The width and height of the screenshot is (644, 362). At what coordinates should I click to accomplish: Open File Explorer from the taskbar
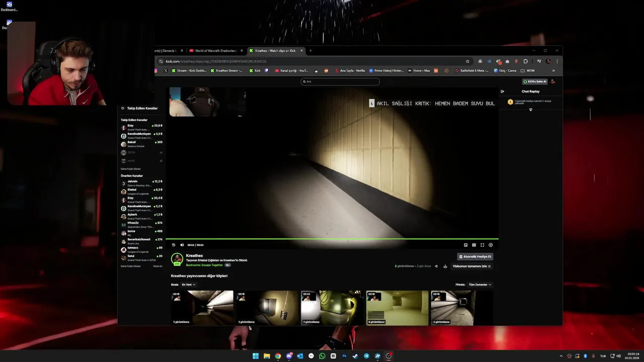(x=267, y=356)
